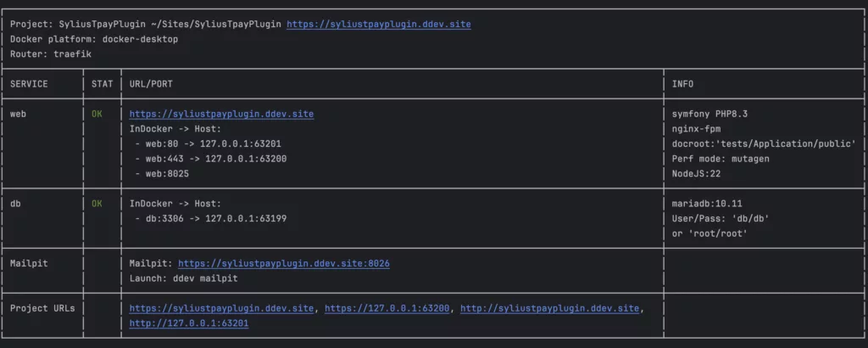The height and width of the screenshot is (348, 868).
Task: Open the web service https URL link
Action: (x=221, y=114)
